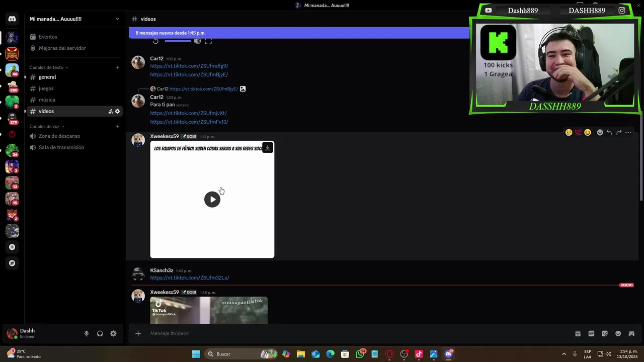Image resolution: width=644 pixels, height=362 pixels.
Task: React with the crying emoji
Action: (x=569, y=132)
